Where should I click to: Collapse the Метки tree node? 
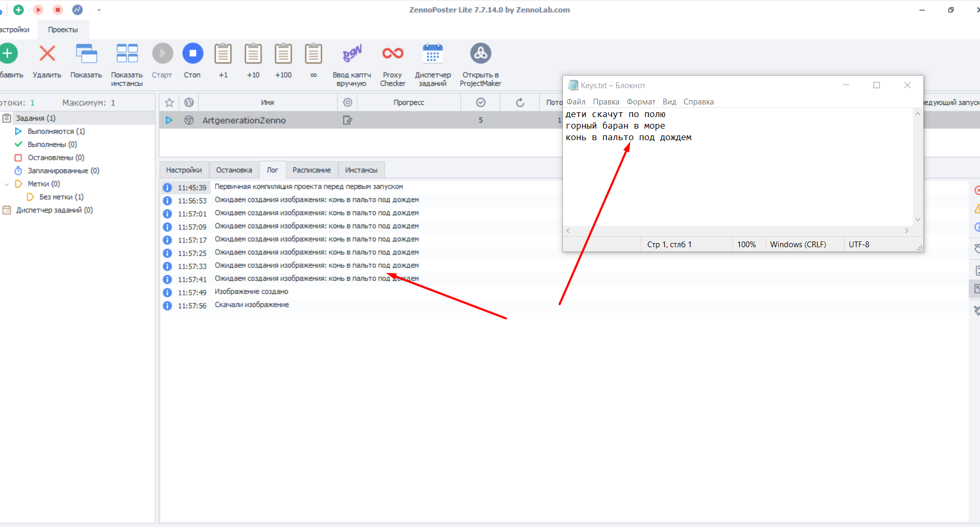pyautogui.click(x=6, y=184)
